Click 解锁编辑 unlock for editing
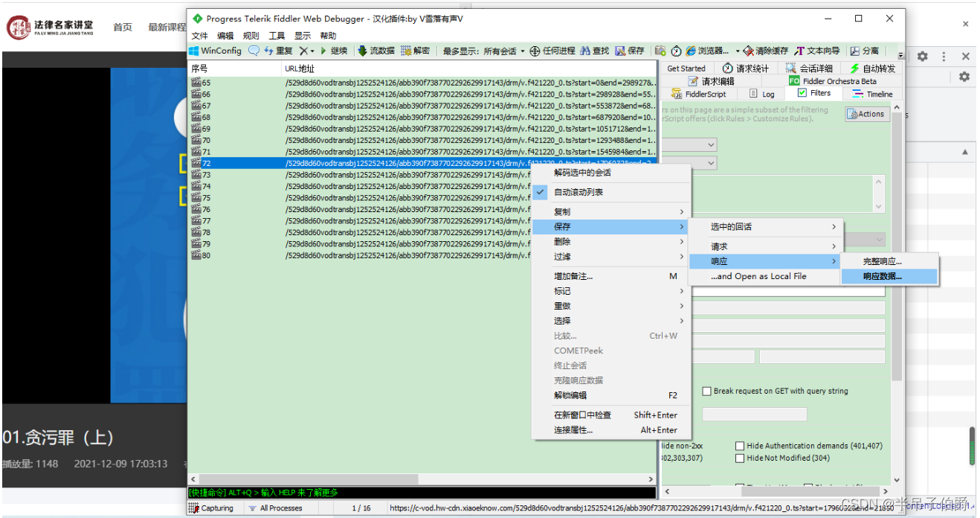 tap(612, 395)
